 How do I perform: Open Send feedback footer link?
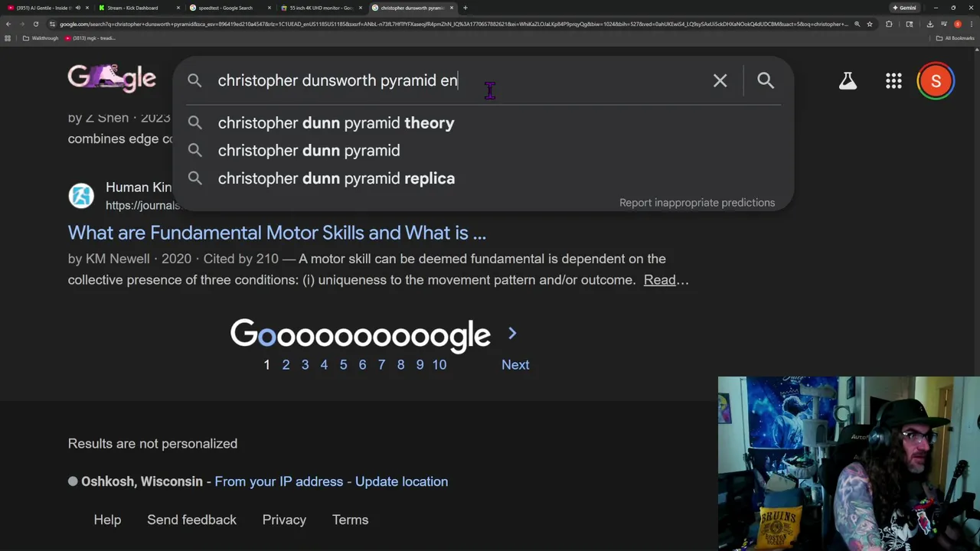tap(191, 520)
